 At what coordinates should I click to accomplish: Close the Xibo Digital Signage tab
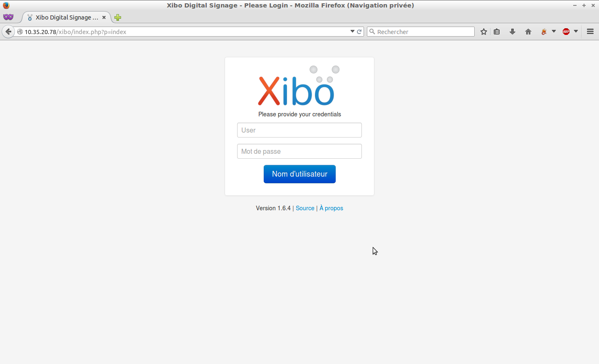click(104, 17)
